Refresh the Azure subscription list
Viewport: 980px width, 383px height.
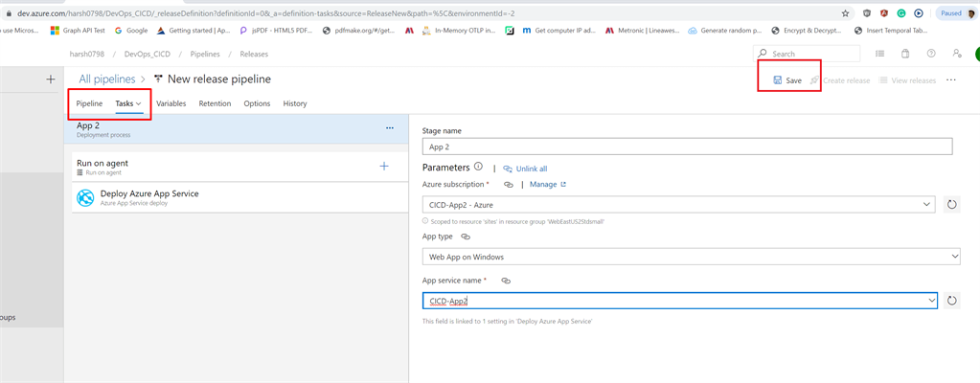(951, 204)
